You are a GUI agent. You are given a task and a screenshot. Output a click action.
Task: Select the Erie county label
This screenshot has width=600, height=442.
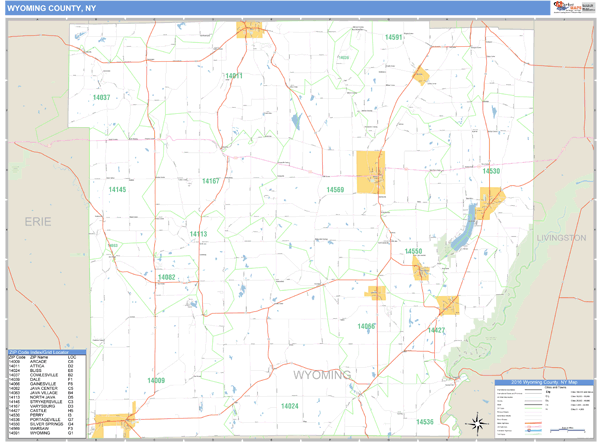pos(38,222)
